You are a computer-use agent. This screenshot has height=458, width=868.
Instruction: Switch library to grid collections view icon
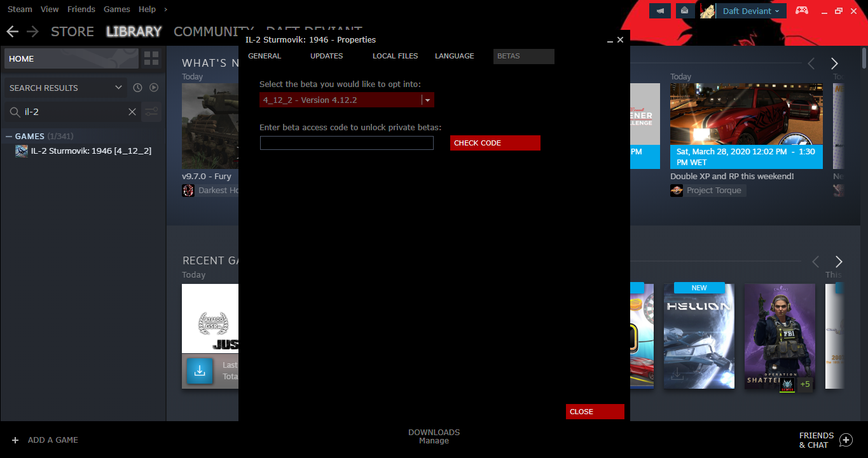(151, 58)
